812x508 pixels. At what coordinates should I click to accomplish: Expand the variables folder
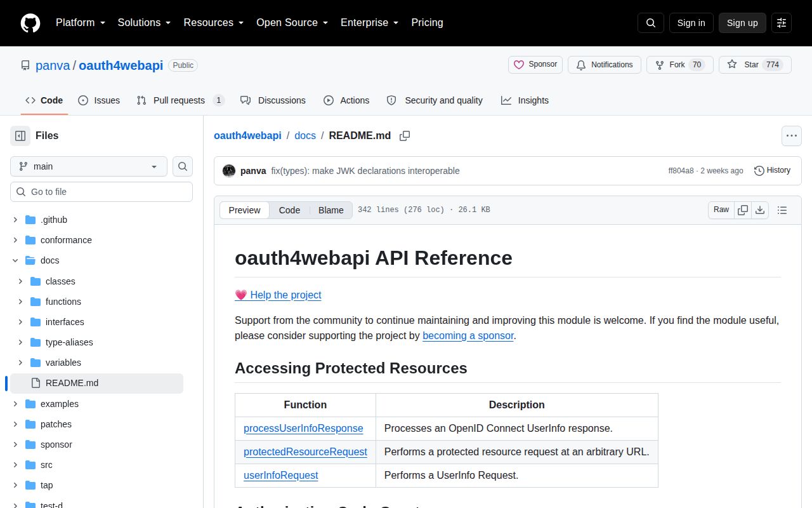pyautogui.click(x=20, y=363)
